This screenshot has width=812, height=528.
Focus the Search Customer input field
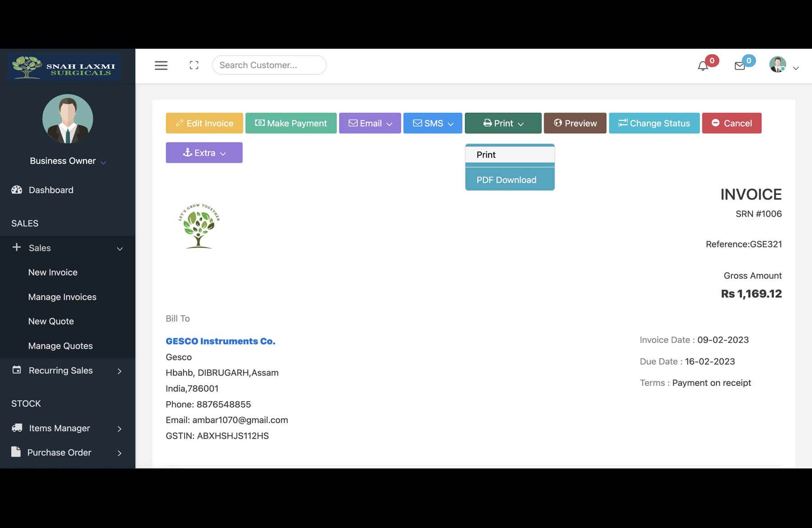click(269, 65)
